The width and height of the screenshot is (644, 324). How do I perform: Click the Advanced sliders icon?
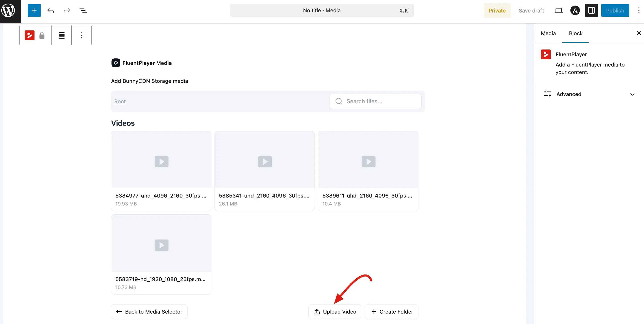(547, 94)
